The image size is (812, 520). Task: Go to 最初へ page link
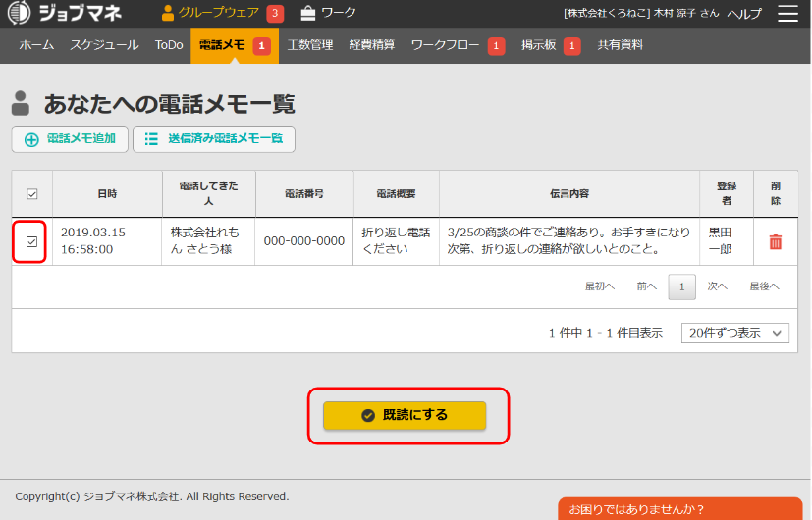click(x=600, y=286)
